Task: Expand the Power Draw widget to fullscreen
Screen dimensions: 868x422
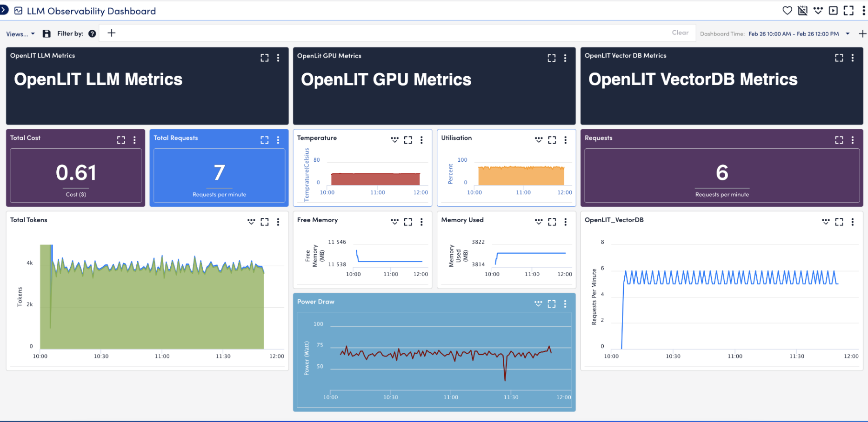Action: [552, 304]
